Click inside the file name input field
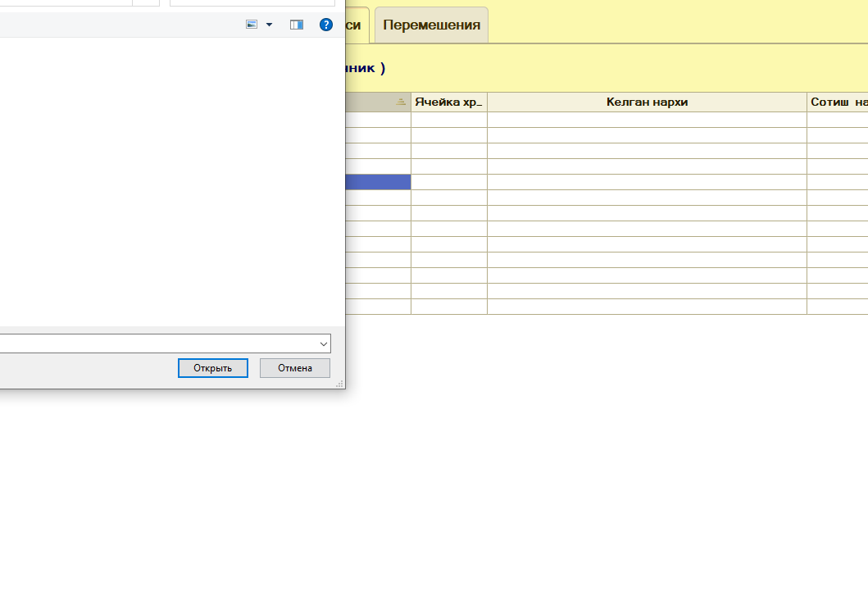Screen dimensions: 868x596 156,343
